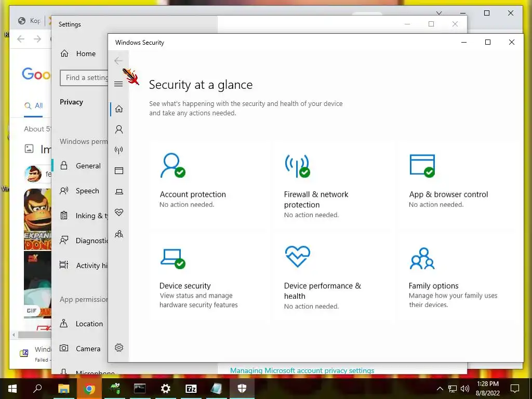Open Device security sidebar laptop icon
532x399 pixels.
click(x=119, y=192)
